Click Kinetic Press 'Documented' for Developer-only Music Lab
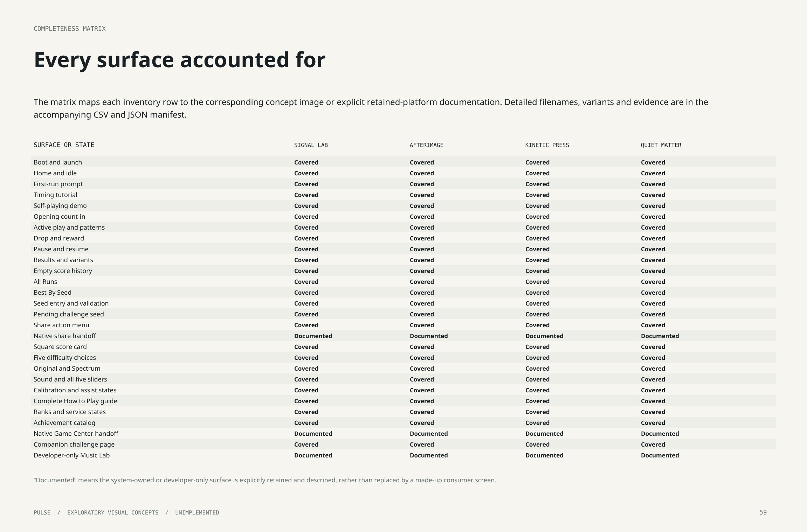 tap(544, 455)
